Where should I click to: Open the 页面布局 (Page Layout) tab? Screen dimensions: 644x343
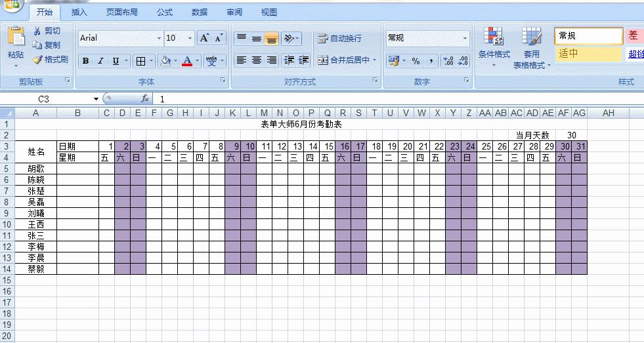(x=122, y=12)
